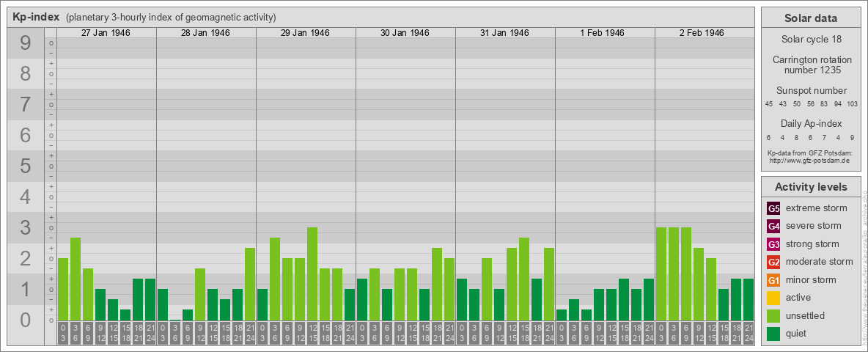Click the 3-6 bar on 29 Jan 1946
Screen dimensions: 868x352
(x=275, y=279)
